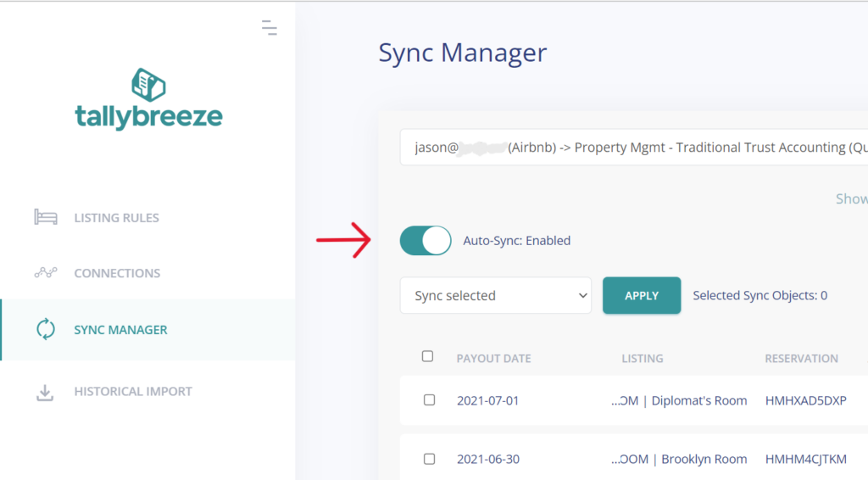This screenshot has height=480, width=868.
Task: Click the Historical Import download icon
Action: pyautogui.click(x=45, y=392)
